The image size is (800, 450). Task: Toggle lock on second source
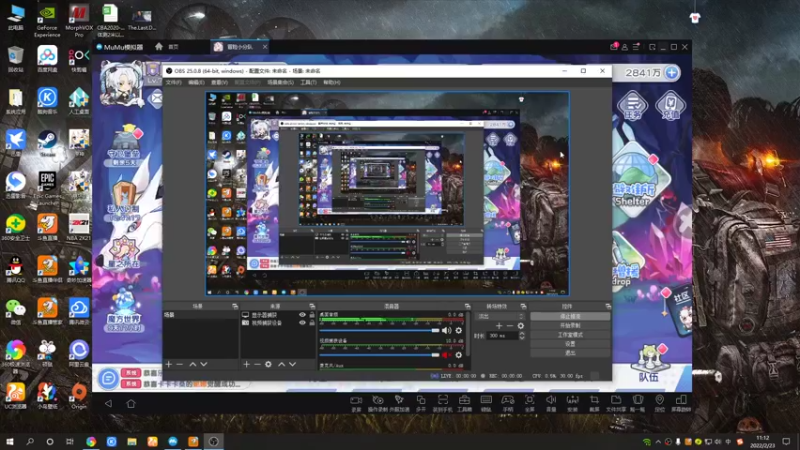(312, 323)
